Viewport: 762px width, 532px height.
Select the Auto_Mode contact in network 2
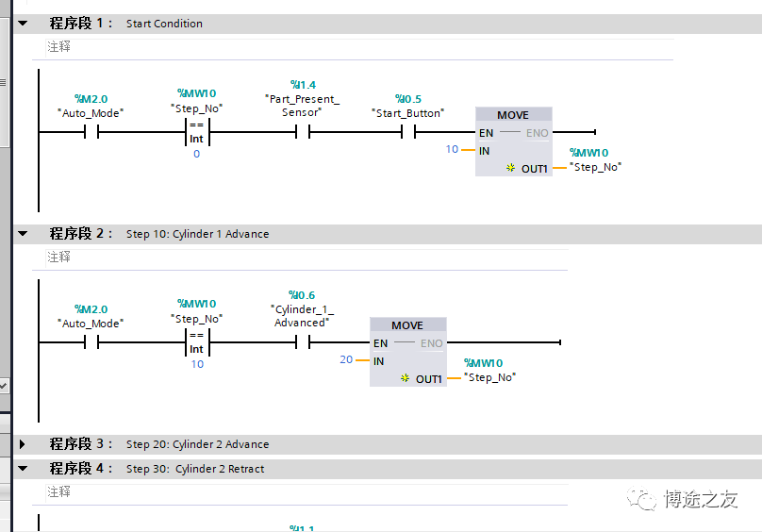(x=91, y=342)
